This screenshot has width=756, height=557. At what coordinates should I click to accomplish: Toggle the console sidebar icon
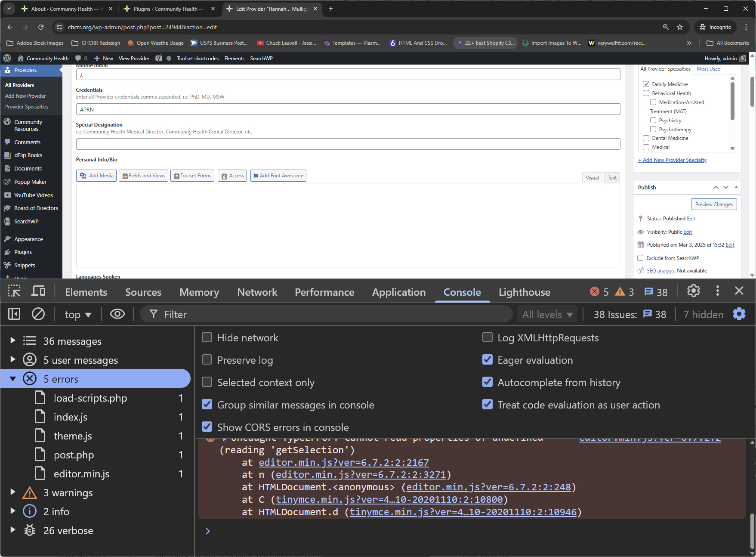(x=14, y=314)
